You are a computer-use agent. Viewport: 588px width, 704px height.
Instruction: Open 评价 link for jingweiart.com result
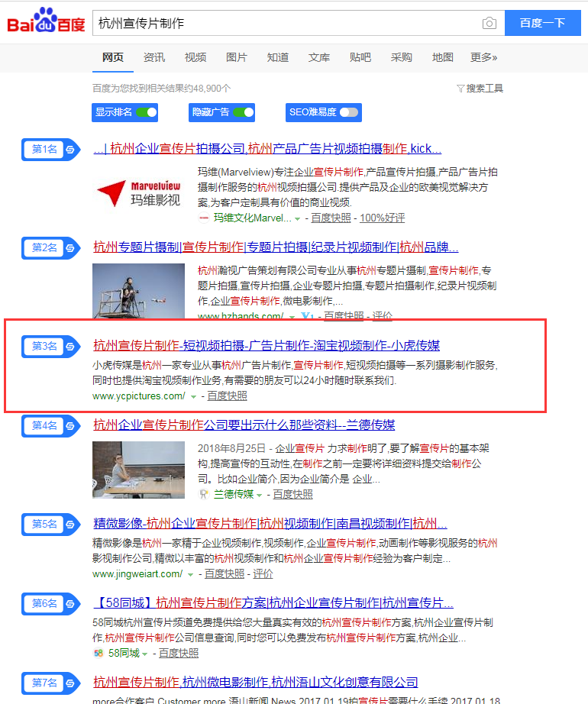[x=263, y=573]
